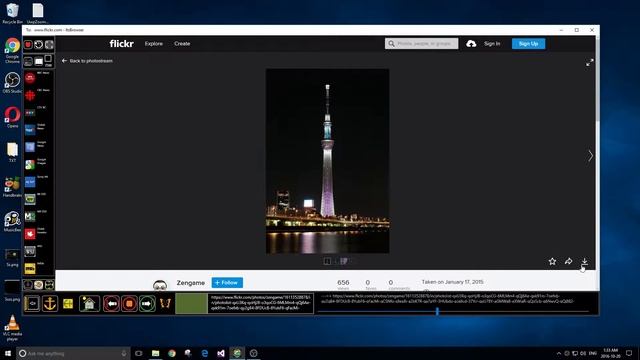Screen dimensions: 640x360
Task: Open the BBC News bookmark icon
Action: click(x=30, y=78)
